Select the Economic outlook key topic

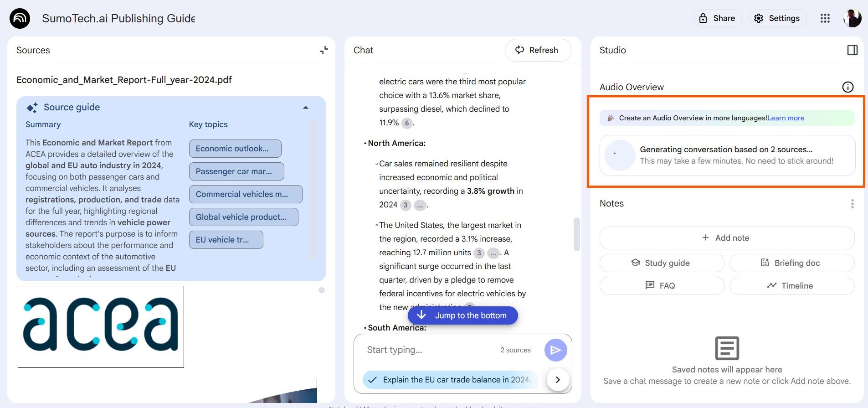235,149
